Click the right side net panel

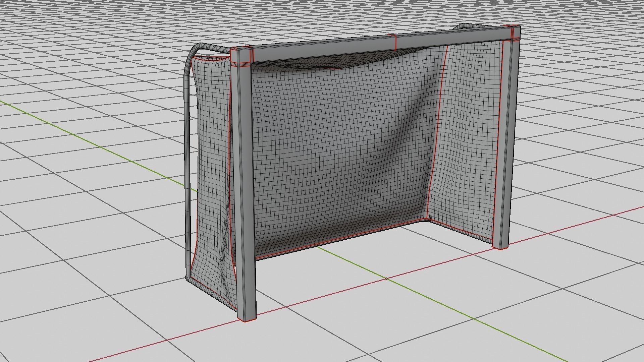(x=466, y=141)
